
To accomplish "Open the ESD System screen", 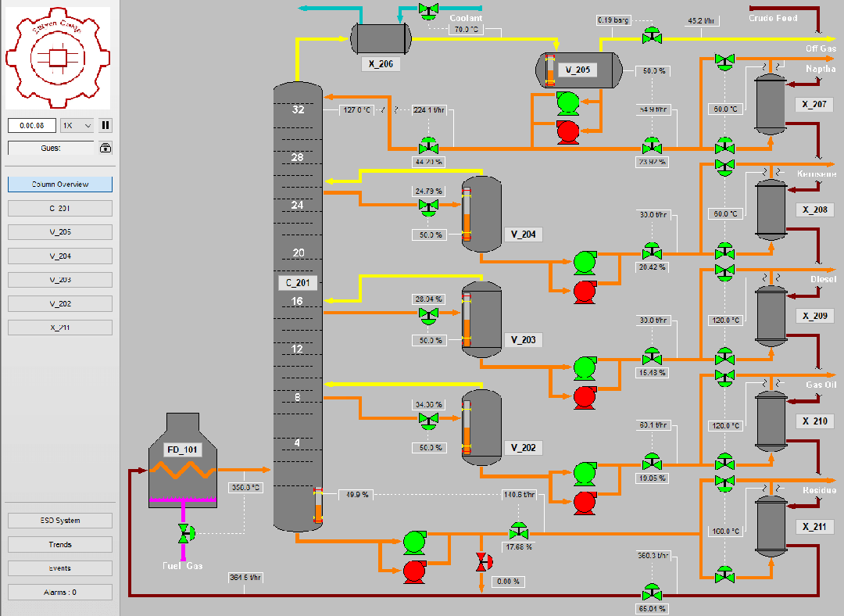I will click(x=59, y=520).
